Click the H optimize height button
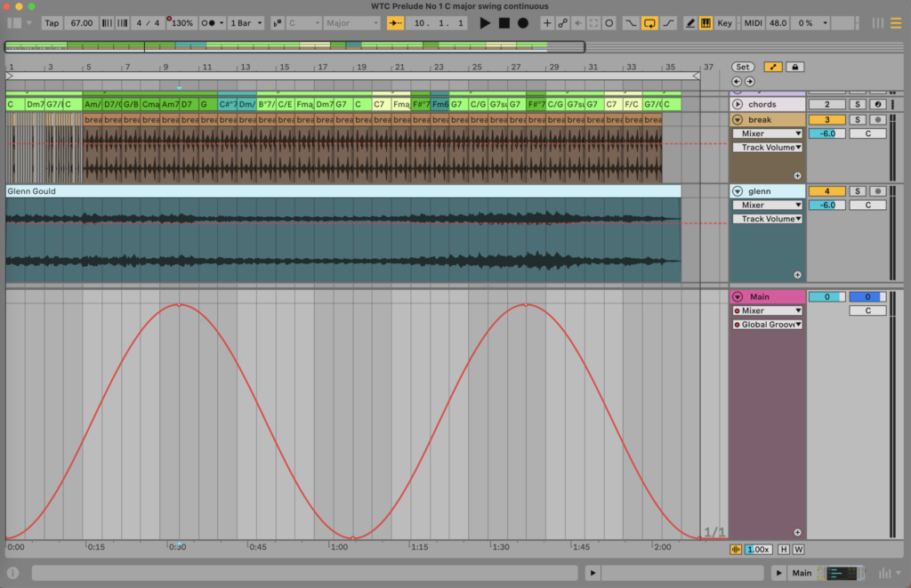Image resolution: width=911 pixels, height=588 pixels. pos(783,550)
